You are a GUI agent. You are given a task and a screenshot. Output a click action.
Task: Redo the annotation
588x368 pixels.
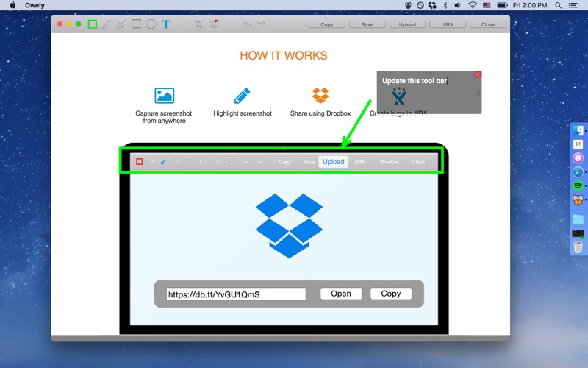(x=261, y=24)
